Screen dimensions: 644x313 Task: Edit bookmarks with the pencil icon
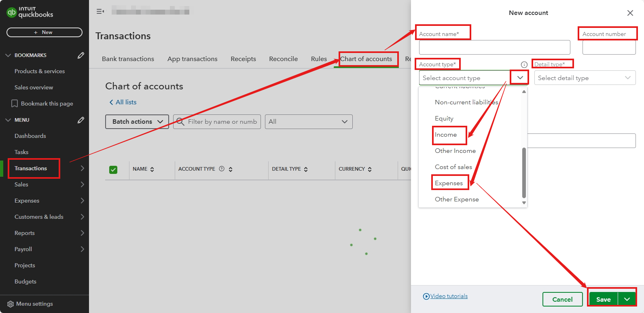pyautogui.click(x=81, y=55)
